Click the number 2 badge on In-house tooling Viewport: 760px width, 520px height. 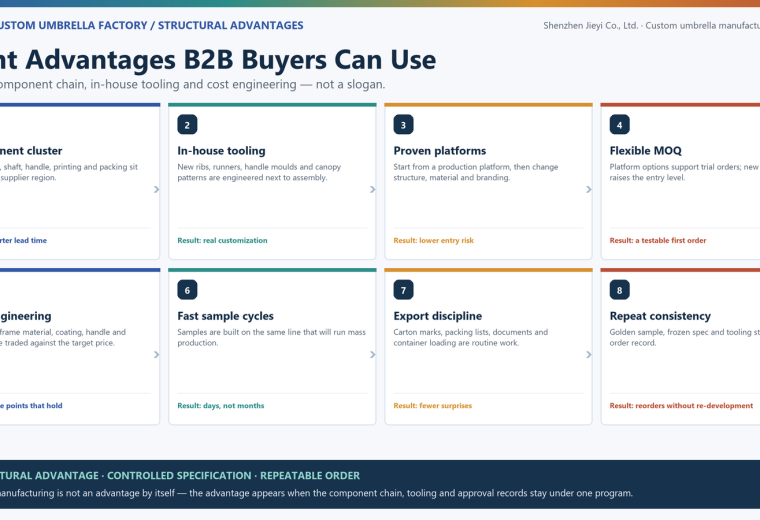[187, 125]
